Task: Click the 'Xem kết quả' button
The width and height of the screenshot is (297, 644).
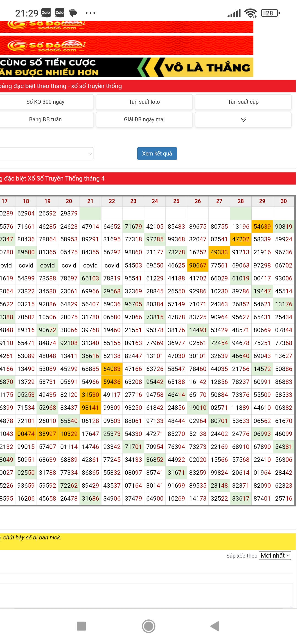Action: coord(157,154)
